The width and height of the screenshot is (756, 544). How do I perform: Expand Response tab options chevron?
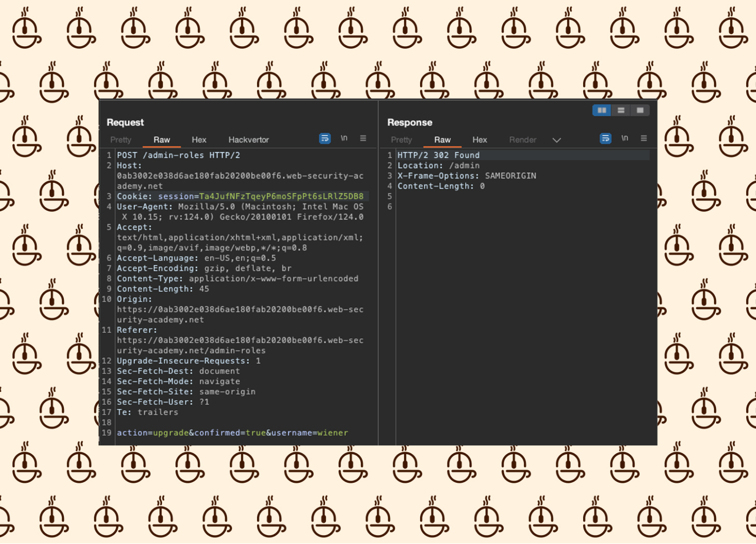click(557, 140)
